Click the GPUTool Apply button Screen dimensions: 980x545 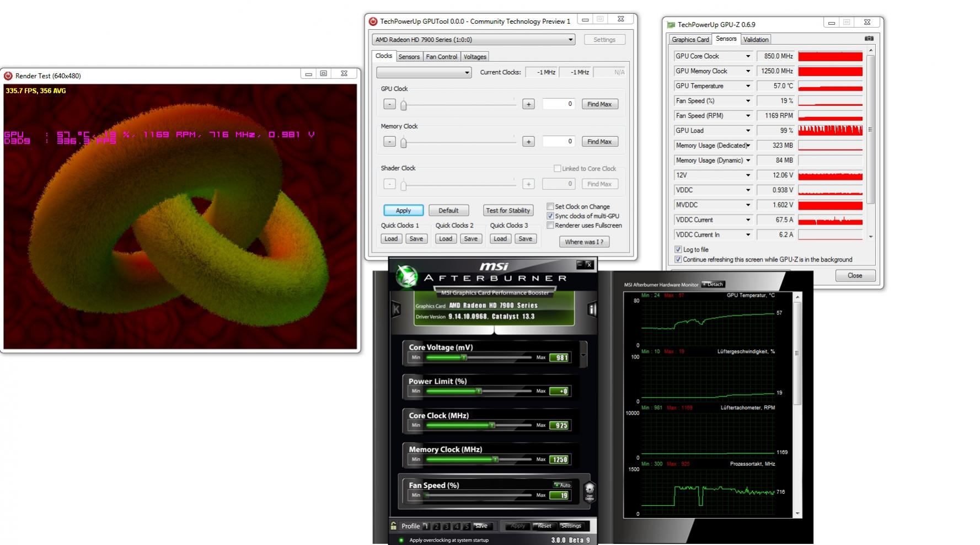[x=404, y=211]
